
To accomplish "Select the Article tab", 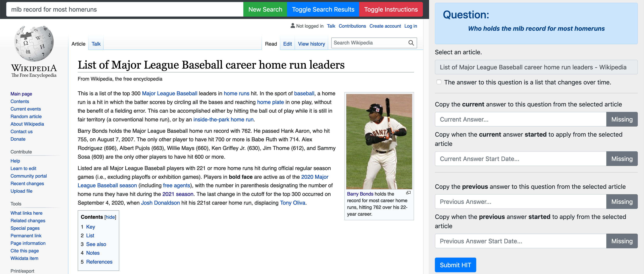I will pyautogui.click(x=78, y=44).
